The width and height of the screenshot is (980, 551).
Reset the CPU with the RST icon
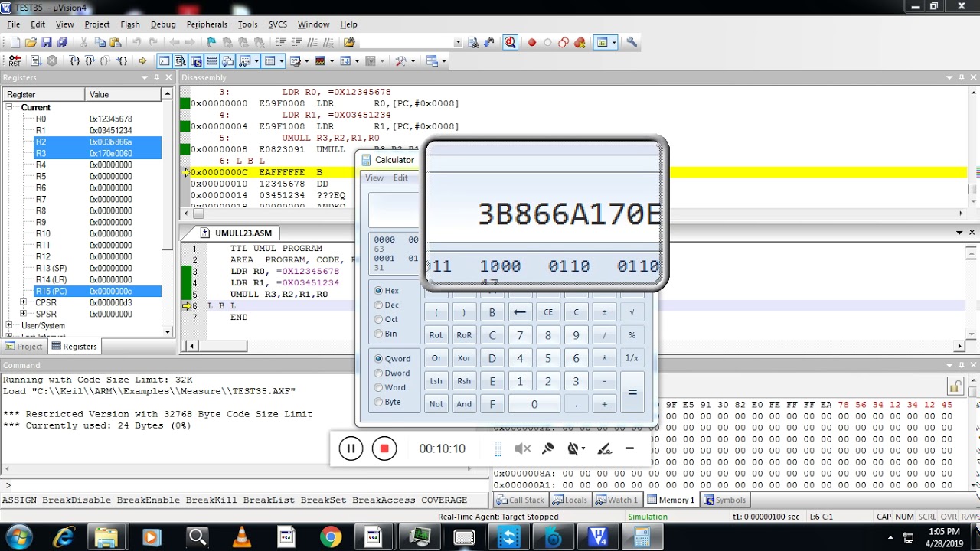click(x=15, y=61)
